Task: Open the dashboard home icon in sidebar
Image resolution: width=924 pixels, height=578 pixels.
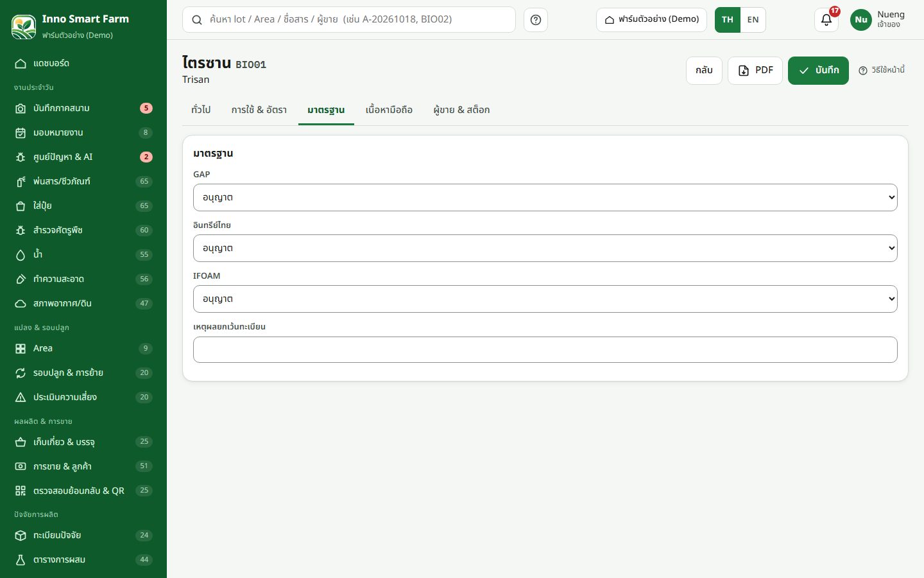Action: click(x=21, y=64)
